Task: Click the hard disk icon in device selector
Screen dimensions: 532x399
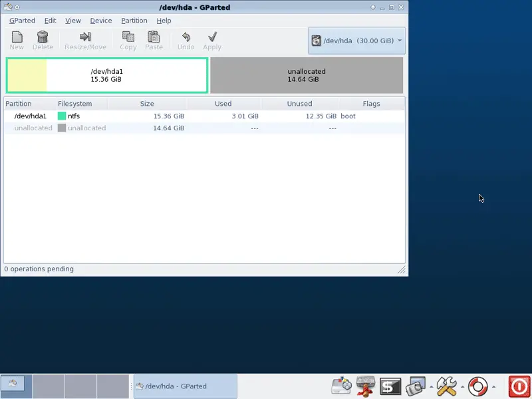Action: (317, 41)
